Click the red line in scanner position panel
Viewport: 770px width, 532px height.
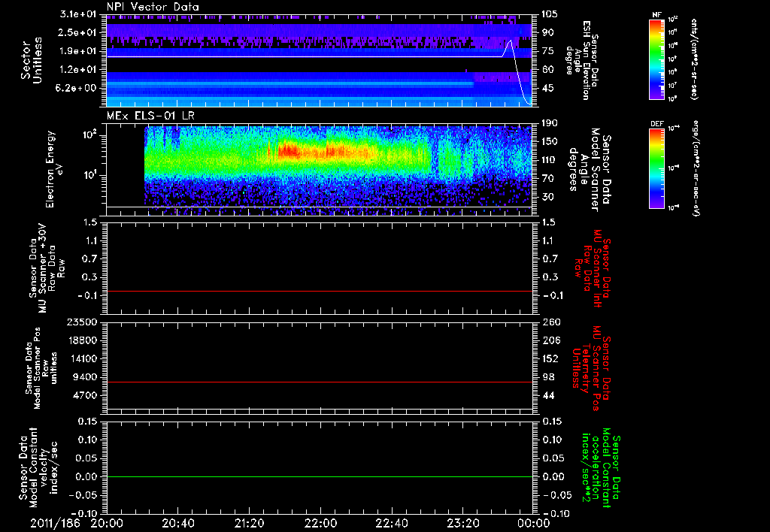tap(320, 382)
